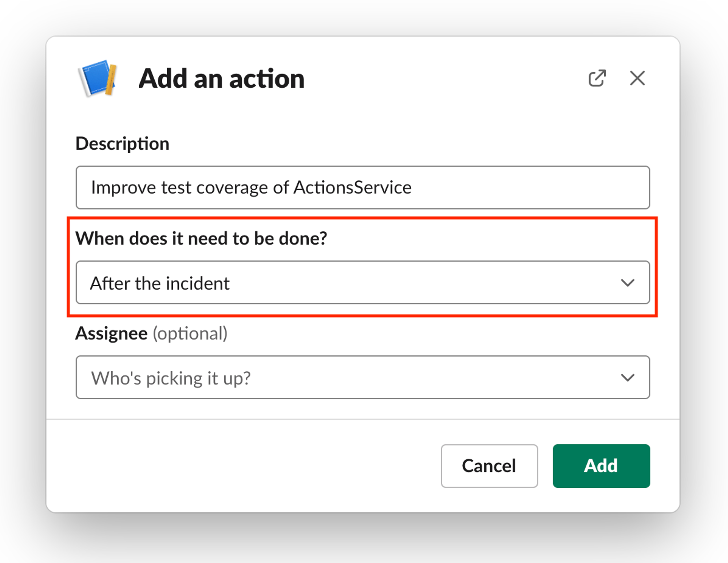Open dialog in new window via pop-out icon
Screen dimensions: 728x563
click(x=597, y=78)
